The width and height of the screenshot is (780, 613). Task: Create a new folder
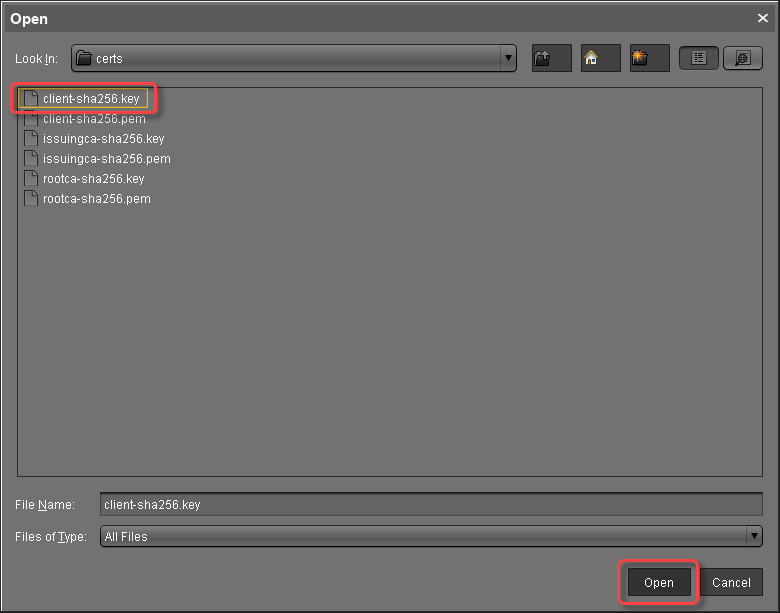pyautogui.click(x=649, y=58)
